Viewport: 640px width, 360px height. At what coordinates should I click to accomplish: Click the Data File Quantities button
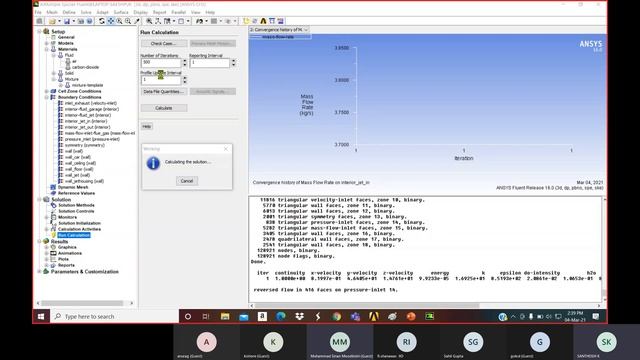164,91
